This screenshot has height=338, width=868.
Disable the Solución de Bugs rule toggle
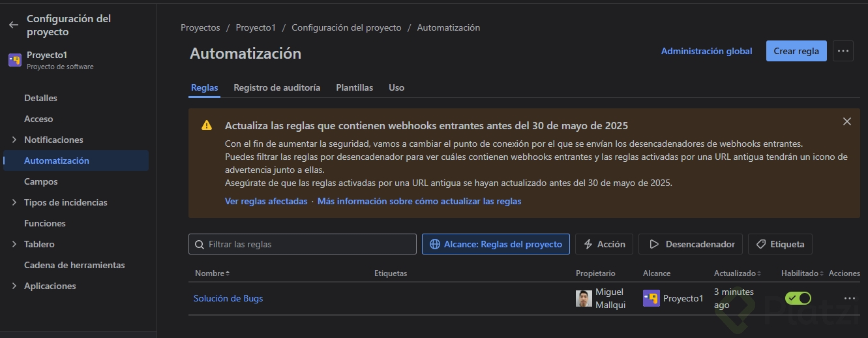click(x=798, y=298)
